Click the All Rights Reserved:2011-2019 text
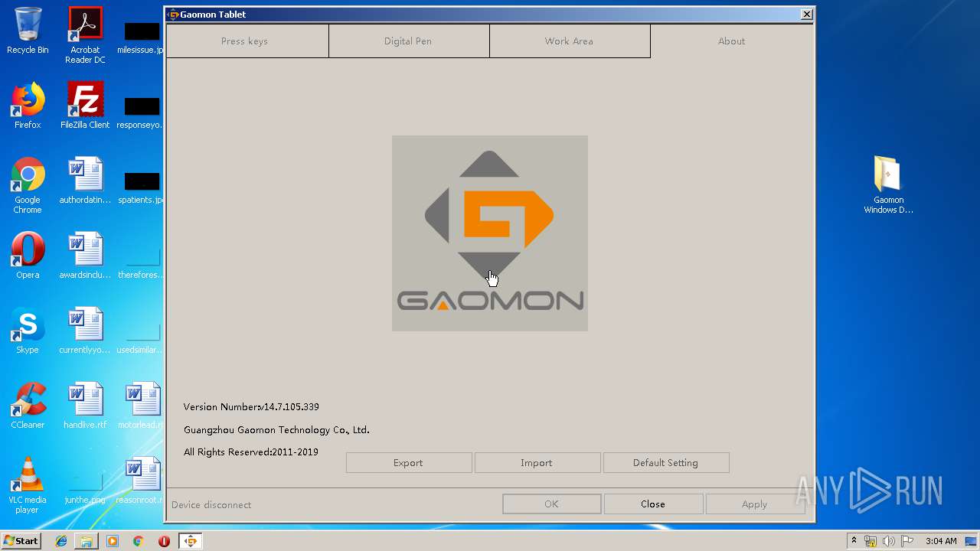This screenshot has height=551, width=980. tap(250, 452)
